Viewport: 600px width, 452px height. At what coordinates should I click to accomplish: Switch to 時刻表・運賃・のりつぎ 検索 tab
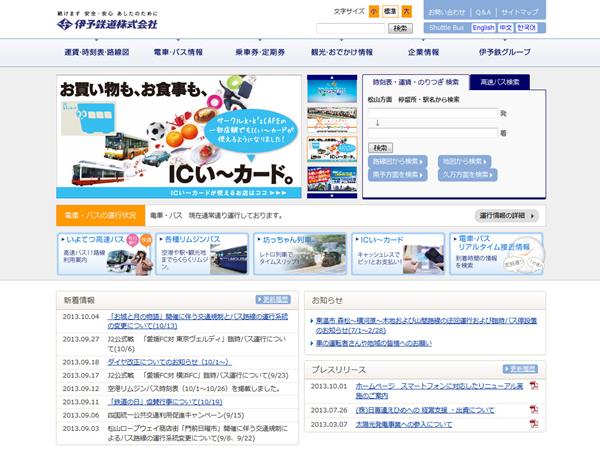pos(416,82)
